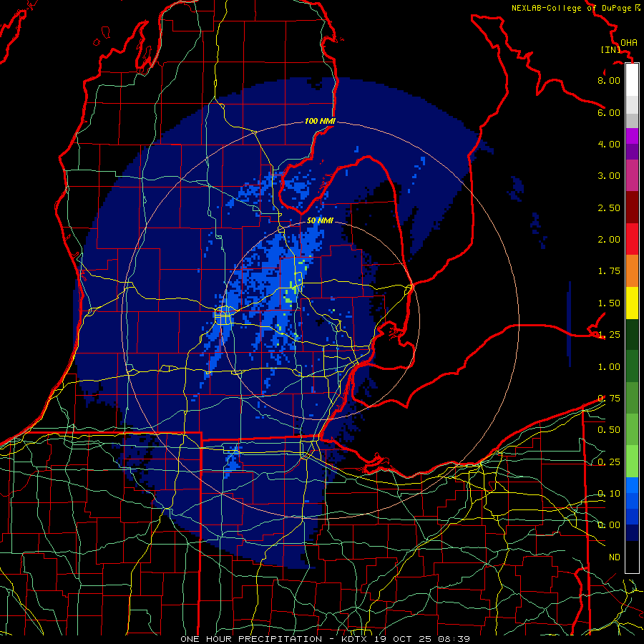Click the 2.50 legend value
Image resolution: width=644 pixels, height=644 pixels.
point(609,208)
